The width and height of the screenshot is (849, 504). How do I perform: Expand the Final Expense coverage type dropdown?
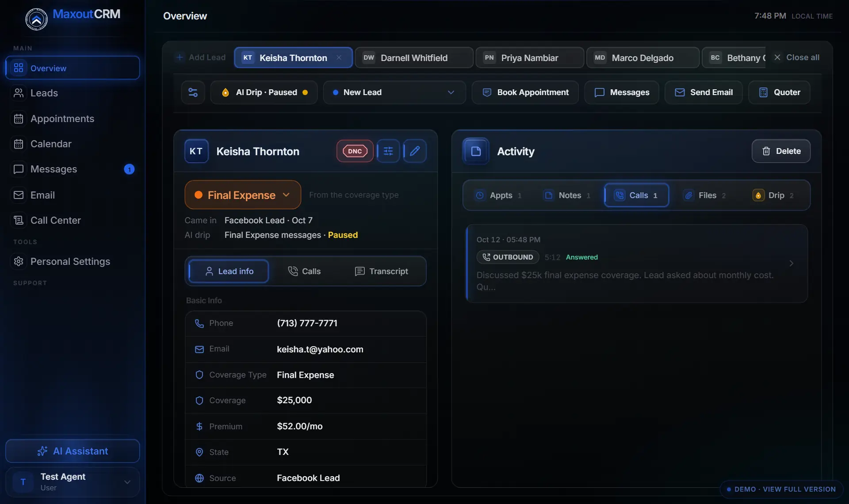click(243, 195)
